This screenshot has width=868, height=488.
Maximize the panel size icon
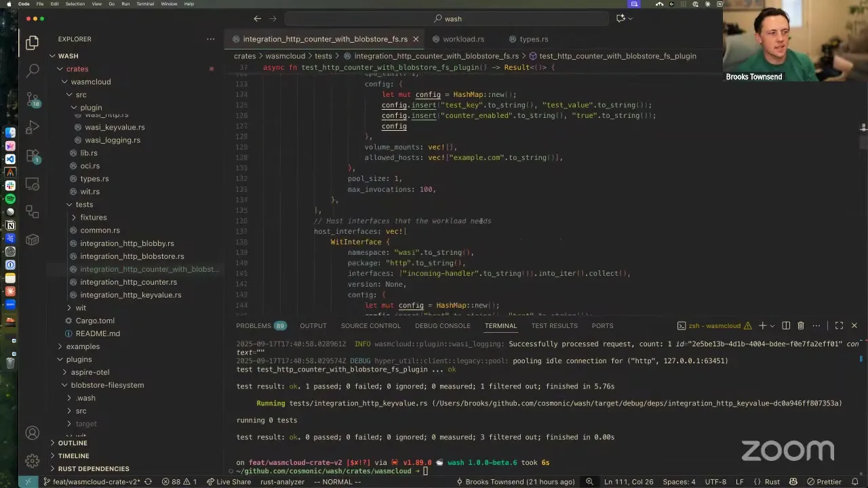click(839, 326)
